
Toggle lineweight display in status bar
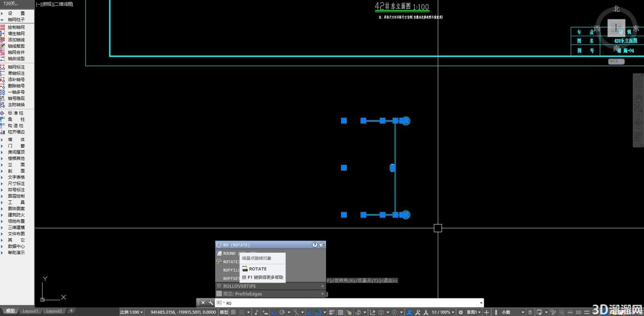tap(332, 312)
